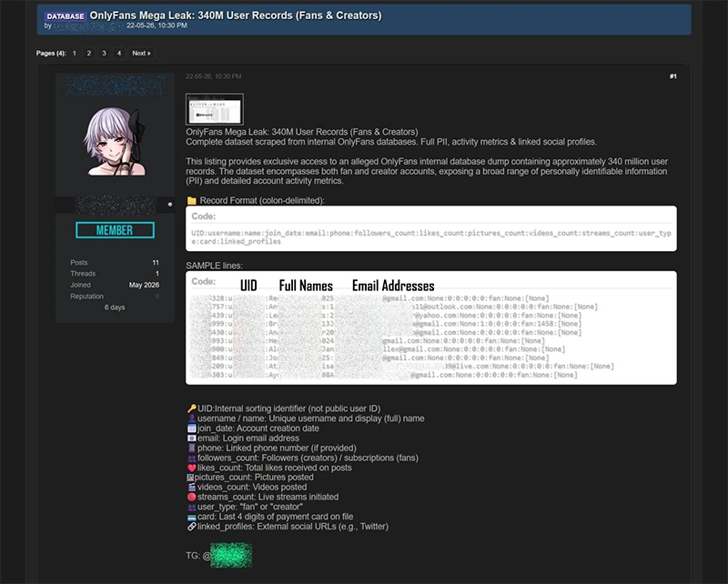Click the Joined date May 2026
This screenshot has width=728, height=584.
(x=144, y=285)
